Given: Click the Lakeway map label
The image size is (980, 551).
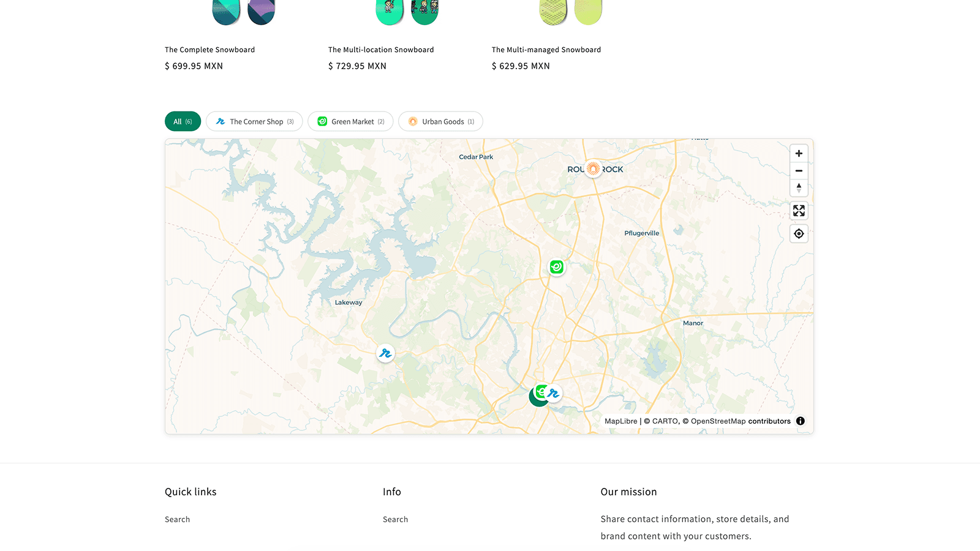Looking at the screenshot, I should click(349, 302).
